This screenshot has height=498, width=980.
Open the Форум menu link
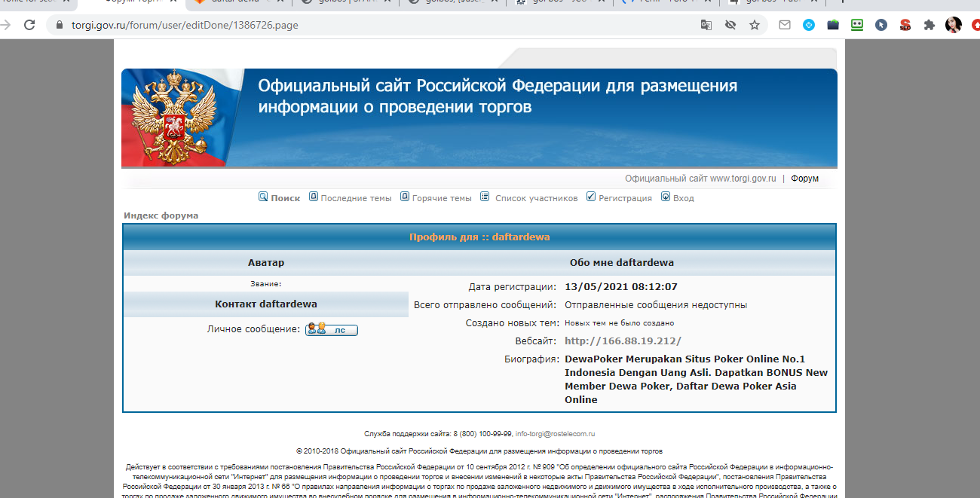pyautogui.click(x=804, y=179)
